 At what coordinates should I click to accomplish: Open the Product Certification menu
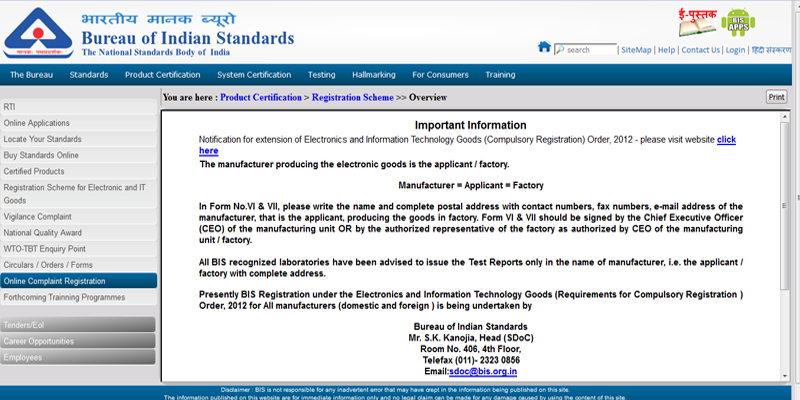(162, 75)
